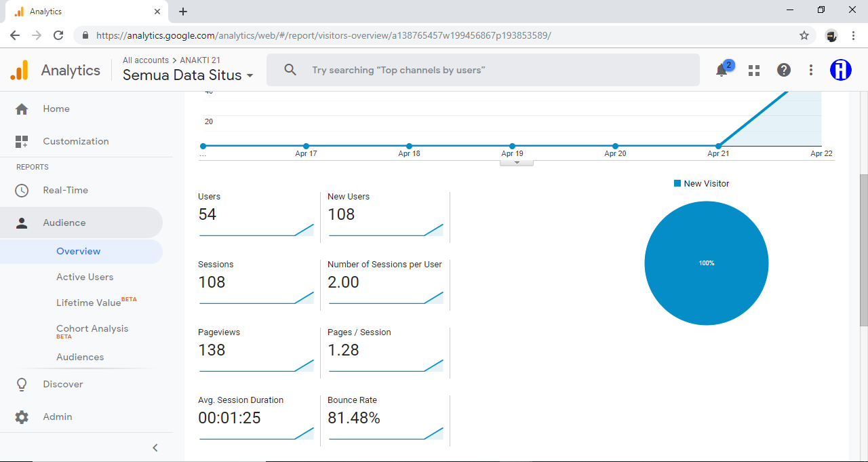Click the Pageviews value 138

coord(212,350)
